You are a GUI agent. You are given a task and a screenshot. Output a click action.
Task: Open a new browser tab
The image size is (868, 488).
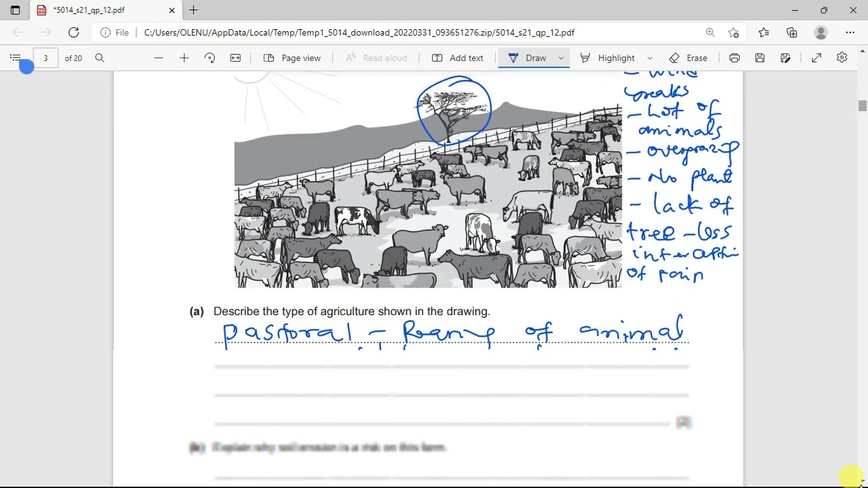[x=193, y=10]
